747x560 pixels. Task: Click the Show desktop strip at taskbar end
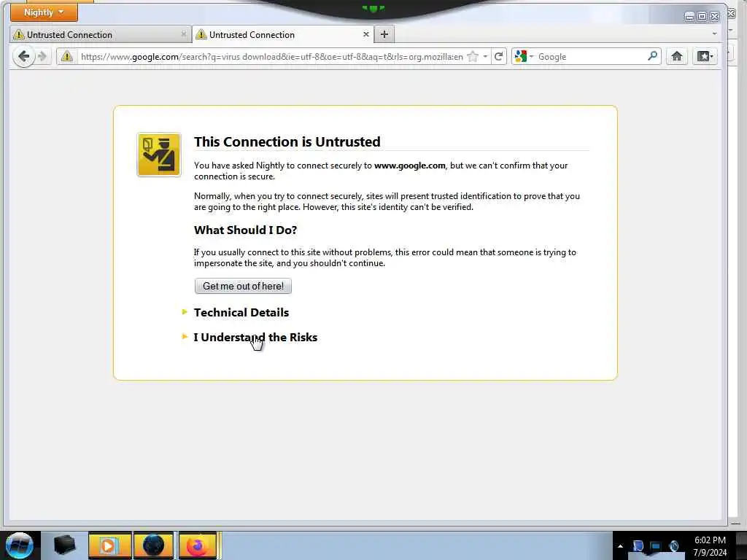tap(741, 545)
